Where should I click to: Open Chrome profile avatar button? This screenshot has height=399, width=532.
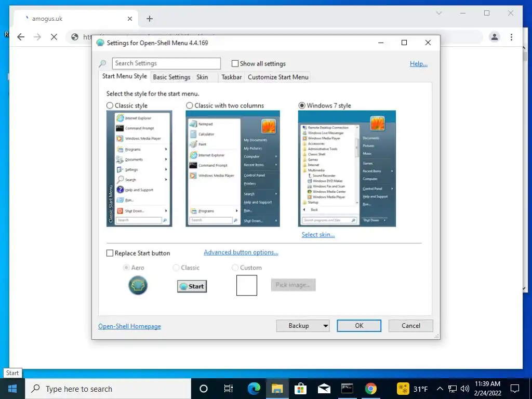[495, 37]
